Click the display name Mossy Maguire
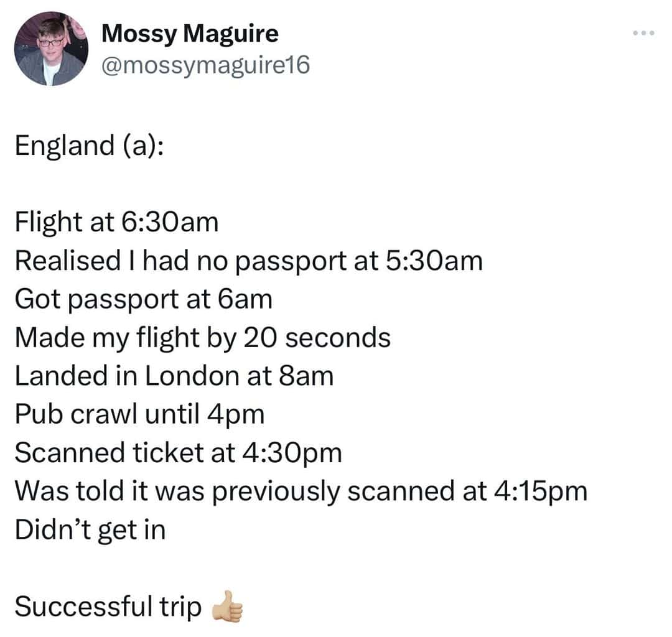Image resolution: width=672 pixels, height=637 pixels. coord(190,33)
